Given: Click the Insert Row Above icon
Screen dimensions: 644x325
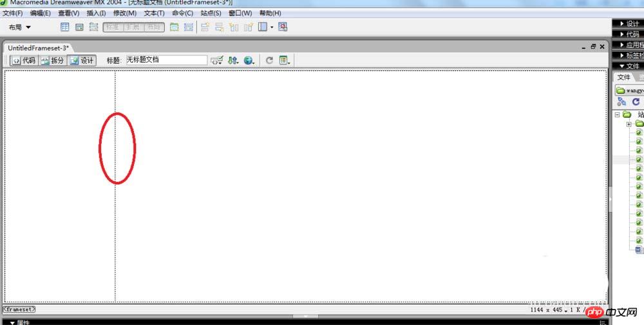Looking at the screenshot, I should point(205,27).
